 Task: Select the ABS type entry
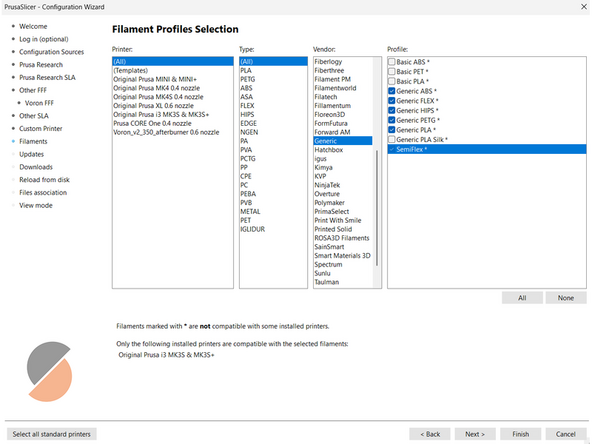coord(273,88)
